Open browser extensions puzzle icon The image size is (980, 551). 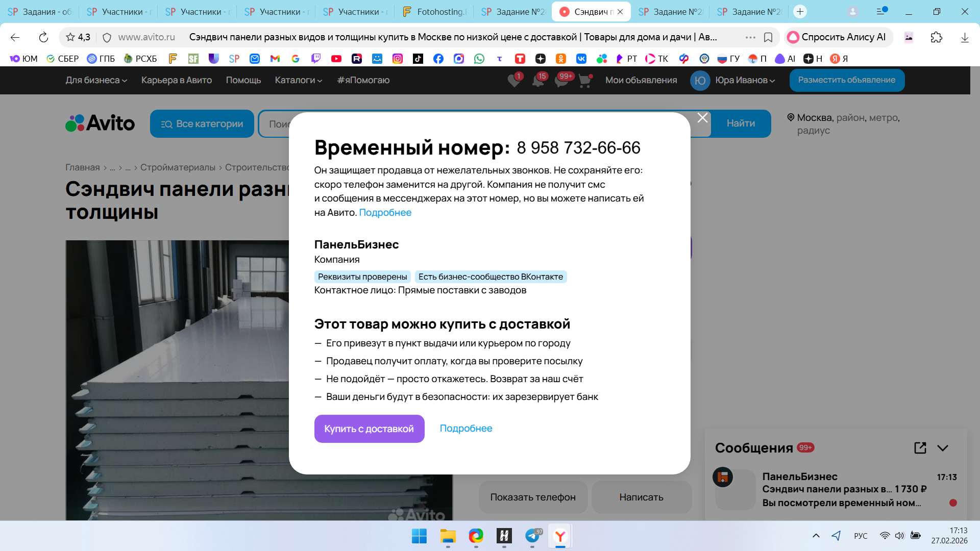tap(936, 37)
